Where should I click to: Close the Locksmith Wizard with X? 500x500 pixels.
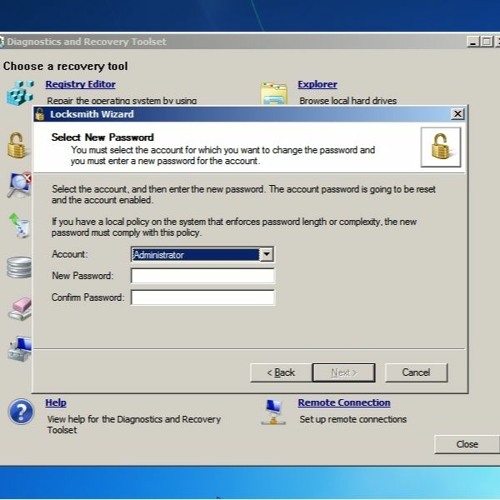pos(458,114)
